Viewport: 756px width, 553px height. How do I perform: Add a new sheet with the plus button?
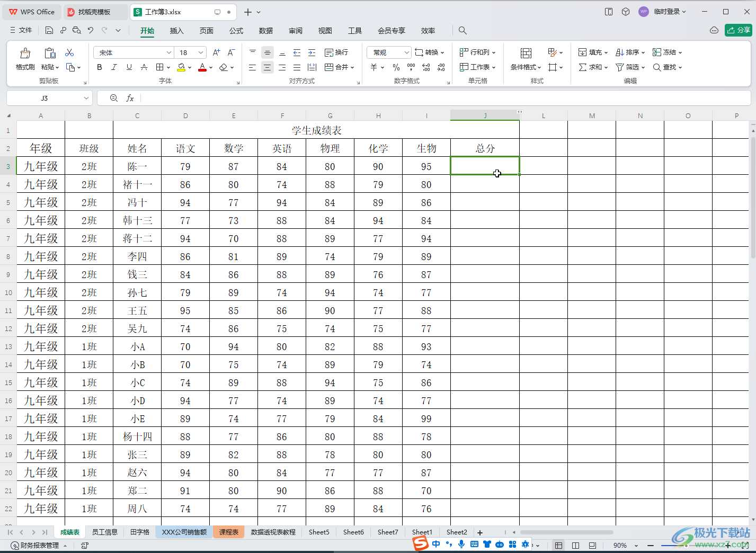[480, 532]
